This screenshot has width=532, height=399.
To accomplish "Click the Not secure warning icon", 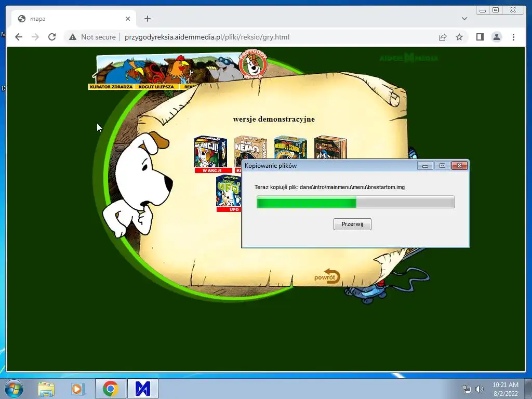I will [x=73, y=37].
